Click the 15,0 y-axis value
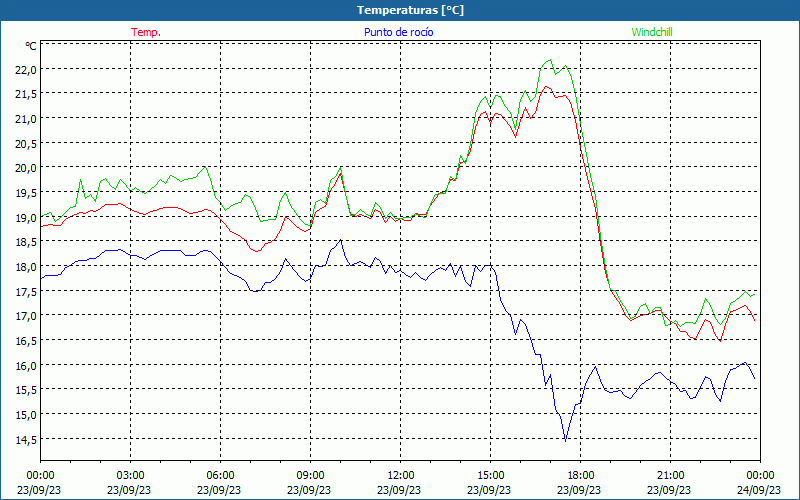 [26, 415]
